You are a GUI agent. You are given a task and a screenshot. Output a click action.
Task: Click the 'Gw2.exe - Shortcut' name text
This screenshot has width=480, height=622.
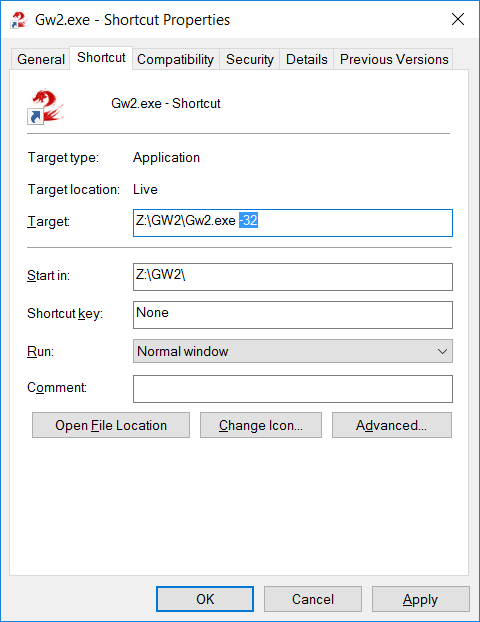point(165,104)
